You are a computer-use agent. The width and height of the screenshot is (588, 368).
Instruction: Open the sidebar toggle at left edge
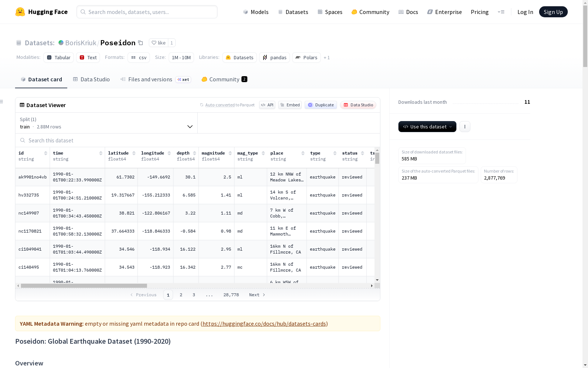coord(2,102)
